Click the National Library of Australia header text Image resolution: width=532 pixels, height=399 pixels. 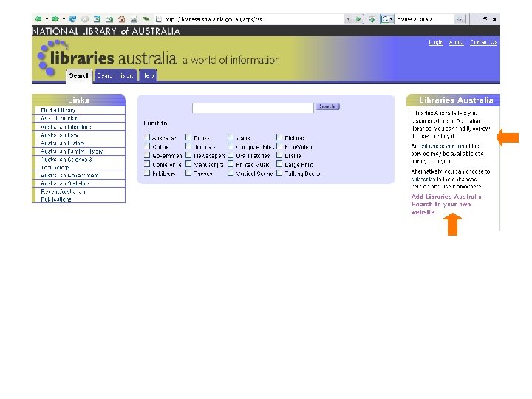tap(106, 31)
